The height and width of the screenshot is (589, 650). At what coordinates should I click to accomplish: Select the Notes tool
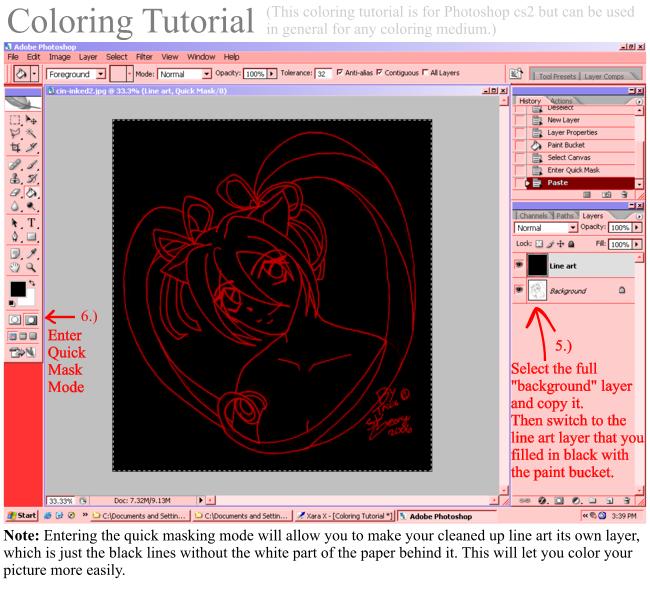click(15, 254)
